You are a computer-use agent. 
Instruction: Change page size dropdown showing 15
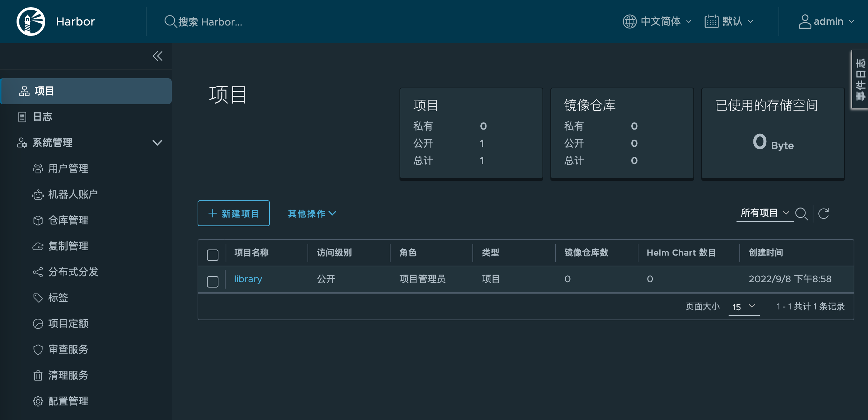click(x=744, y=307)
